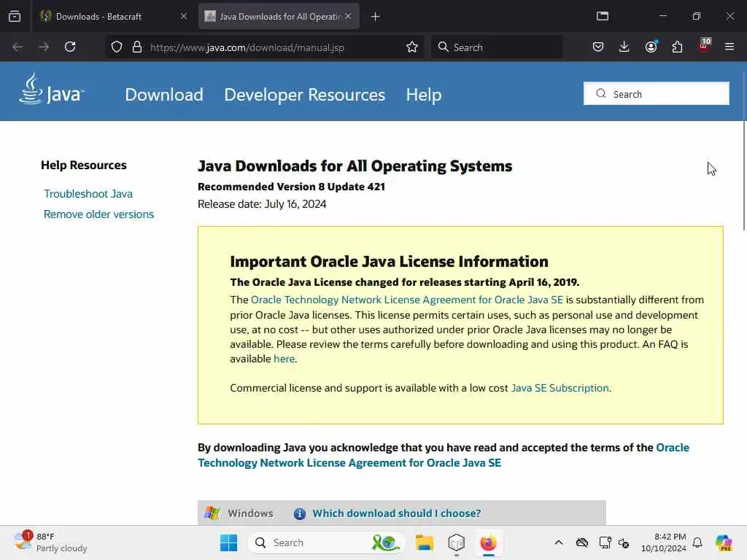
Task: Open Save to Pocket button
Action: click(598, 47)
